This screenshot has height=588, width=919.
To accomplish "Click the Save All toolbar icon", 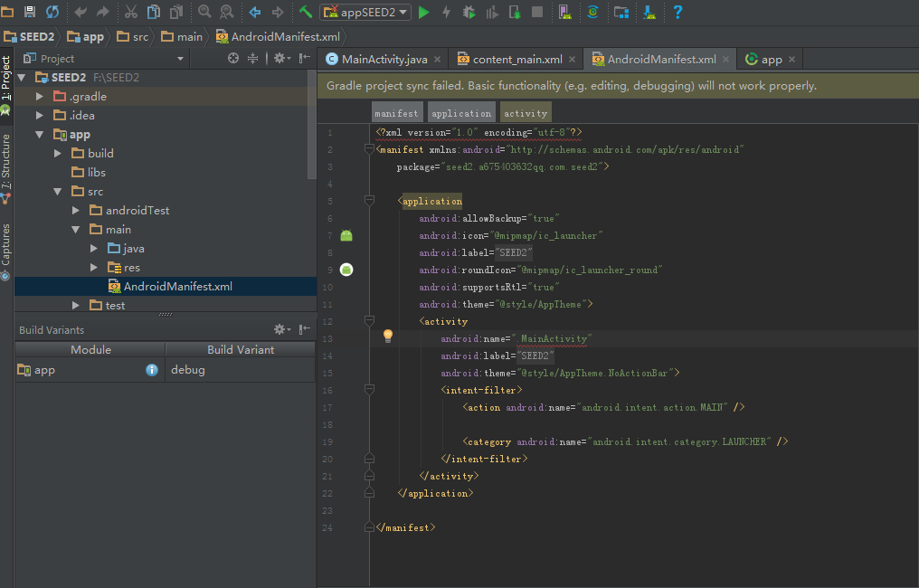I will pos(30,12).
